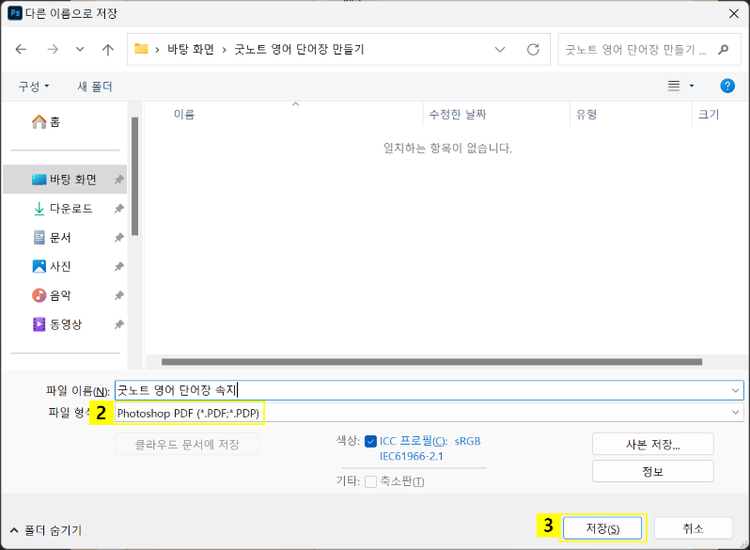750x550 pixels.
Task: Click the pin icon next to 사진
Action: 119,266
